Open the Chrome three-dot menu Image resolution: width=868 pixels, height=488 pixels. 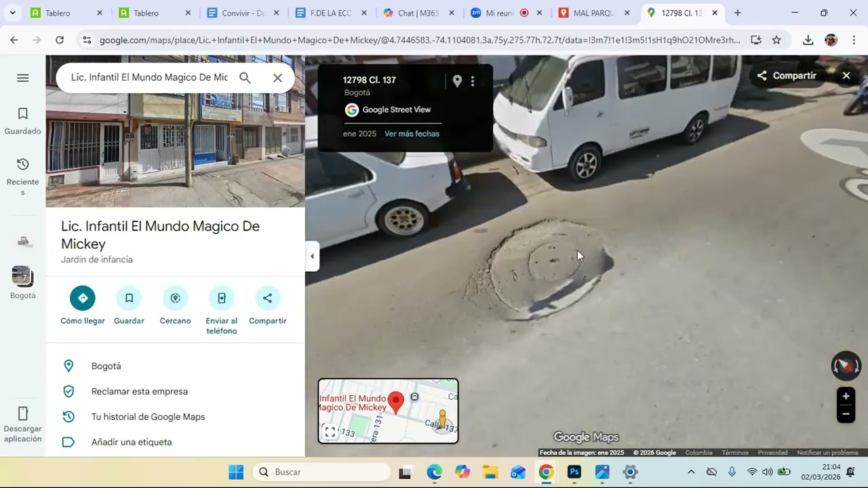[x=852, y=40]
